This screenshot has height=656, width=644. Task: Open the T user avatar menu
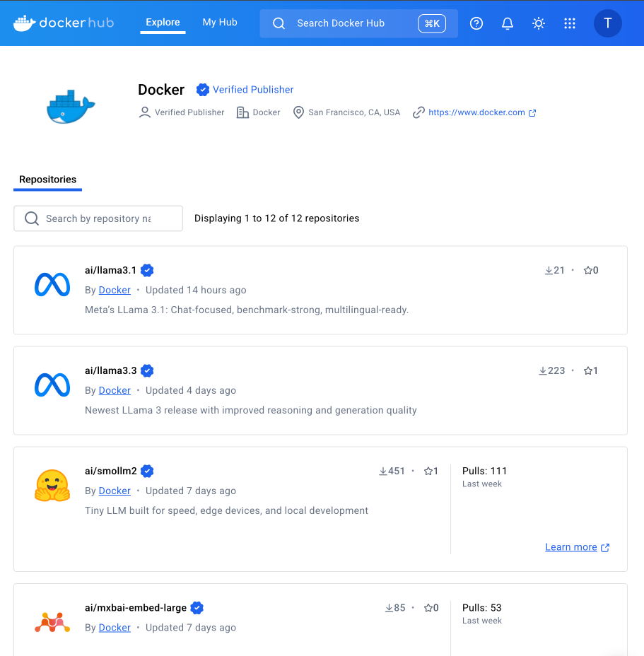point(608,23)
